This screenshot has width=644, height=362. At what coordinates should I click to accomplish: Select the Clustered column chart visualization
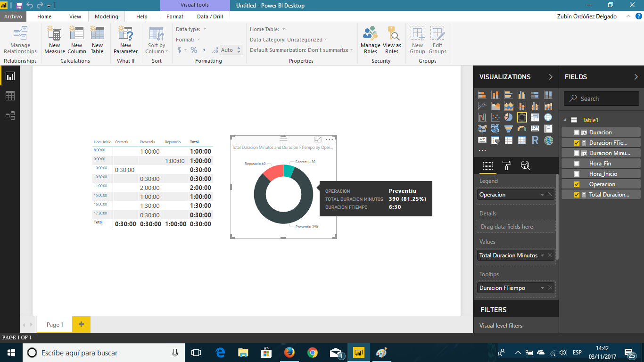click(x=521, y=95)
